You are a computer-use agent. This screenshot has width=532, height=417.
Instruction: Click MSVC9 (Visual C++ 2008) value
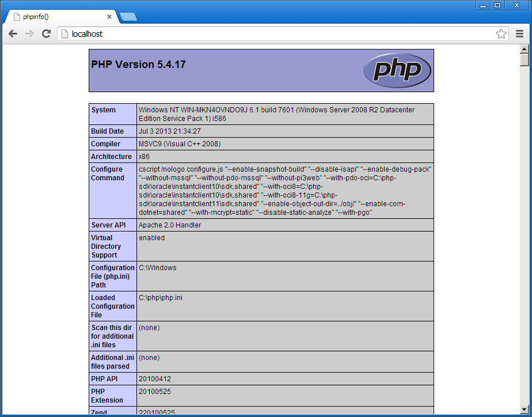pos(180,144)
